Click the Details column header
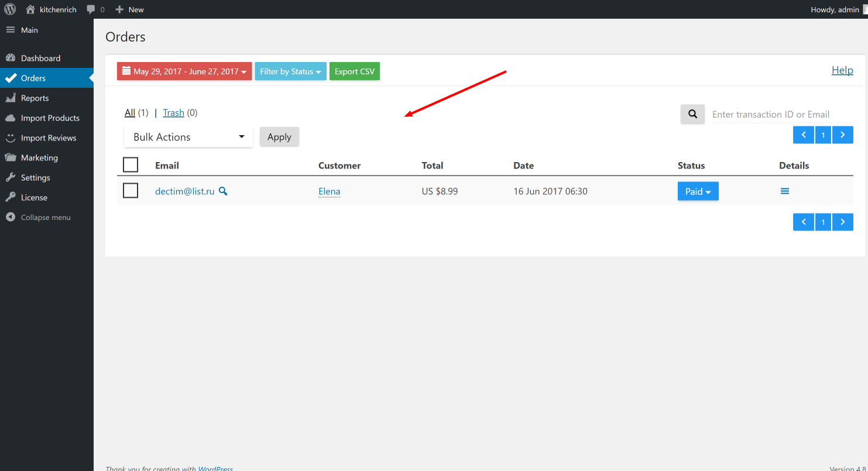This screenshot has height=471, width=868. [x=794, y=166]
